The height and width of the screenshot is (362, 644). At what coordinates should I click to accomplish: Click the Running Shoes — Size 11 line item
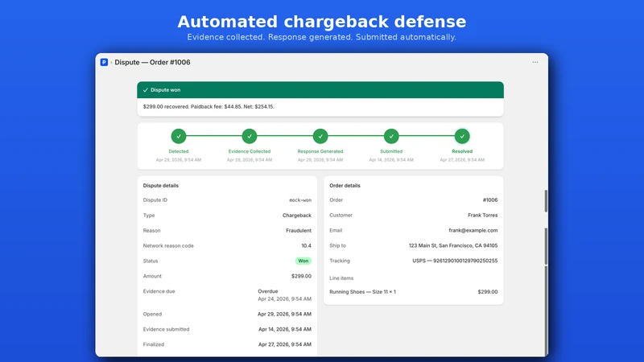pos(363,292)
